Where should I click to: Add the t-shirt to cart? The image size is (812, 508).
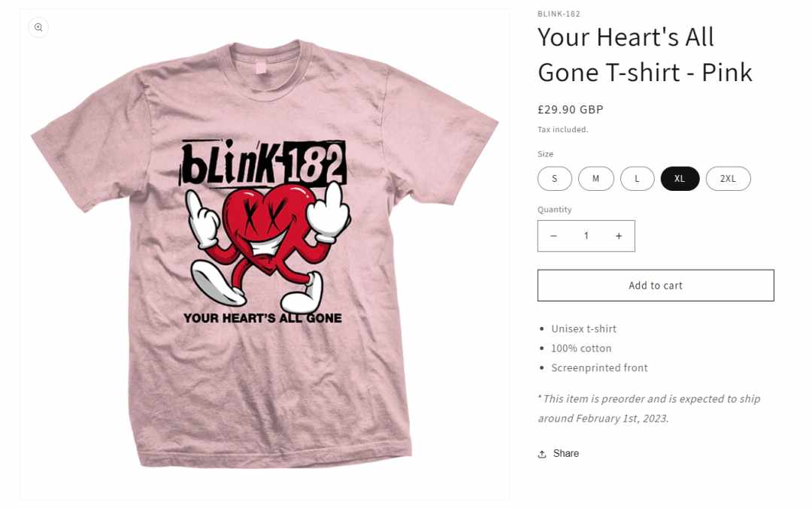(656, 286)
